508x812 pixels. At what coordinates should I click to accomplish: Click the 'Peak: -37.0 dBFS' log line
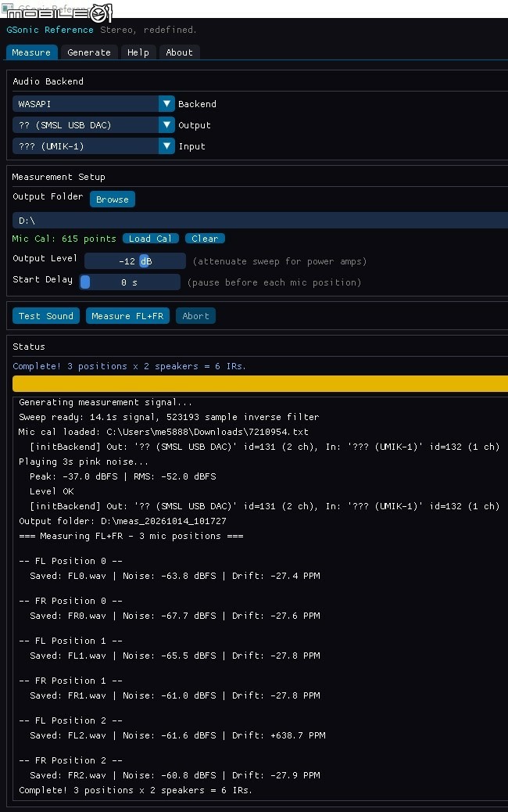pos(123,476)
